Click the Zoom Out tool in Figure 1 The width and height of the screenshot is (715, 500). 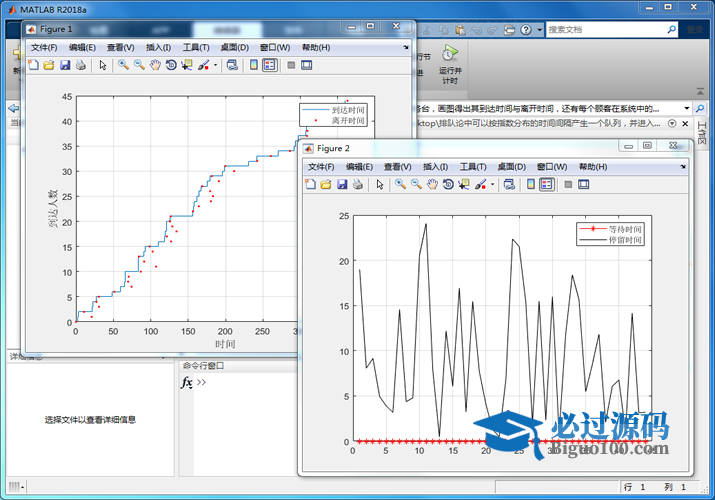pos(139,65)
